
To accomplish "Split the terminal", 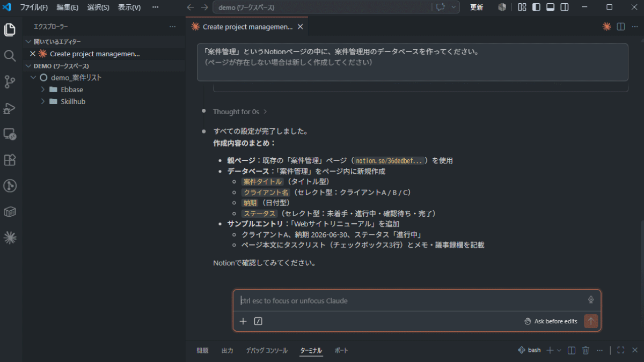I will point(572,350).
